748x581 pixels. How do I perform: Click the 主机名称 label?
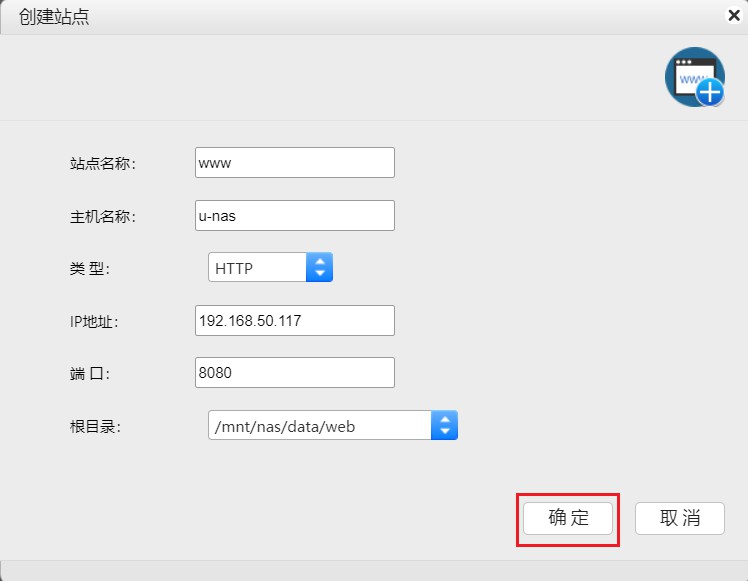point(103,217)
